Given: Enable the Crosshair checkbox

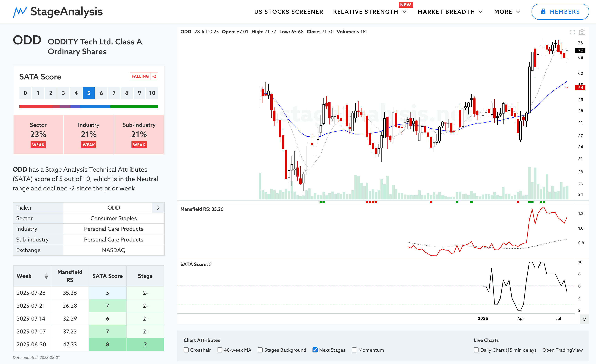Looking at the screenshot, I should click(x=186, y=350).
